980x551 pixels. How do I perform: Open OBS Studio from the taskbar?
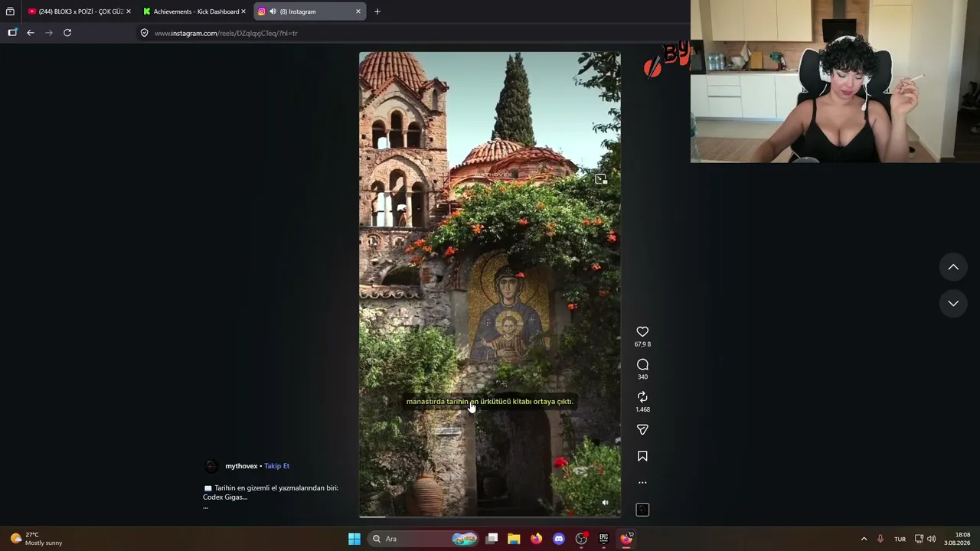[581, 539]
